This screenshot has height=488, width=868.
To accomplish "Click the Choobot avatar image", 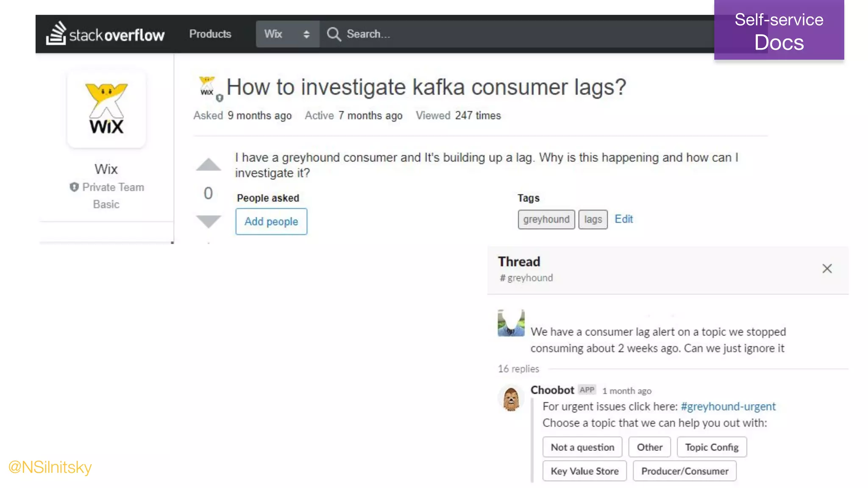I will tap(511, 398).
